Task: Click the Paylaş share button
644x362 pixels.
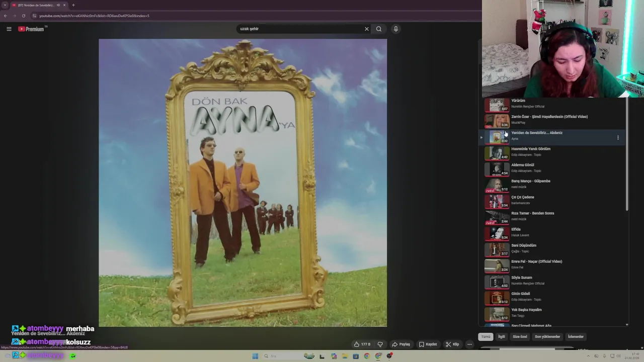Action: click(x=401, y=344)
